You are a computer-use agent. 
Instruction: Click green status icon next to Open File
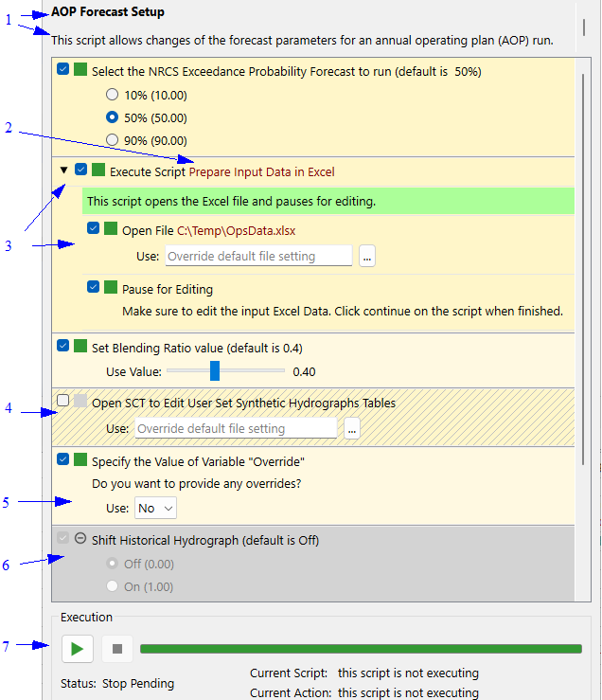(x=111, y=229)
